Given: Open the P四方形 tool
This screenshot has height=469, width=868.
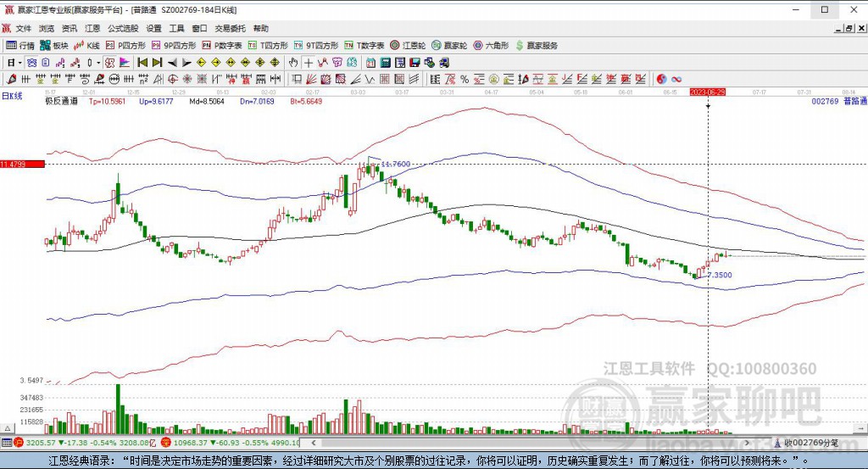Looking at the screenshot, I should pos(125,46).
